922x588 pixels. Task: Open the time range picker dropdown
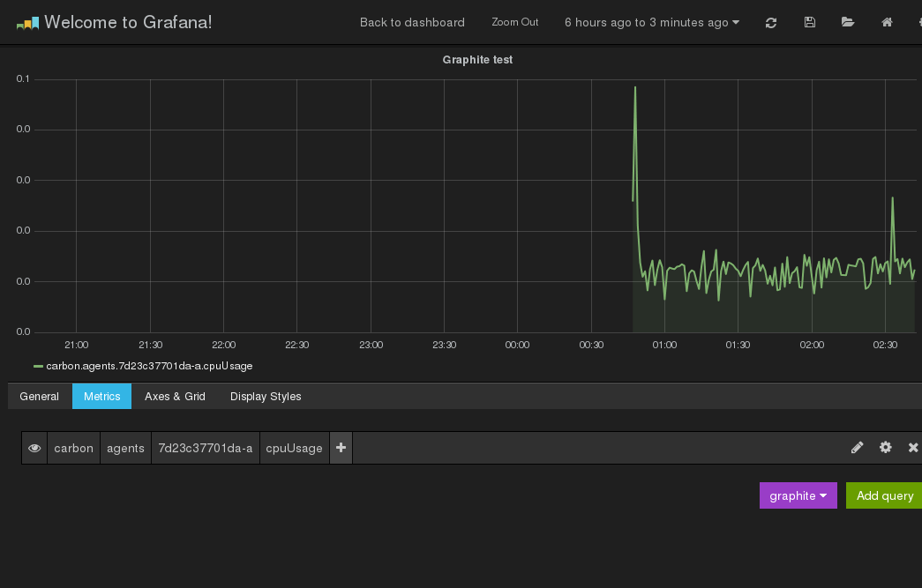(652, 22)
